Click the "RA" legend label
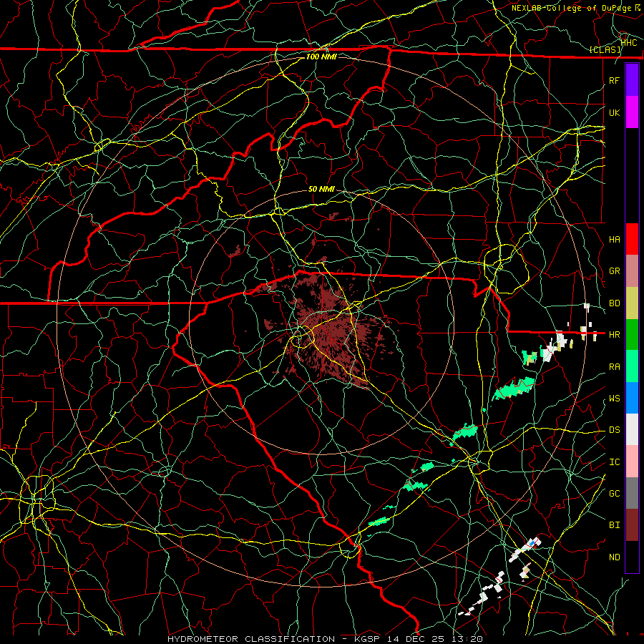 tap(614, 367)
